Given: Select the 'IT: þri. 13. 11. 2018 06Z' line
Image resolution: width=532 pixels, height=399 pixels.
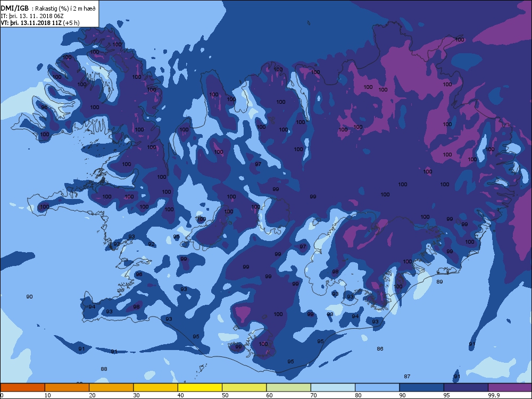Looking at the screenshot, I should [32, 16].
